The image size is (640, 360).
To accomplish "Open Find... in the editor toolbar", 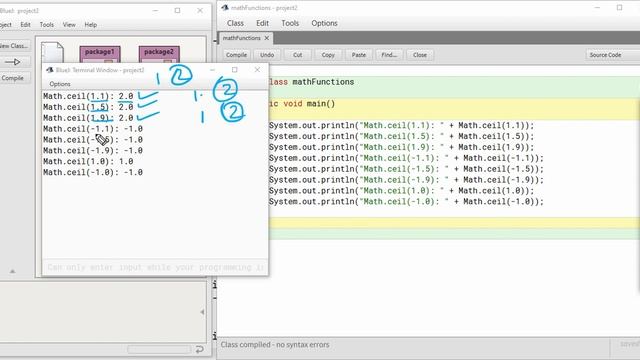I will [389, 55].
